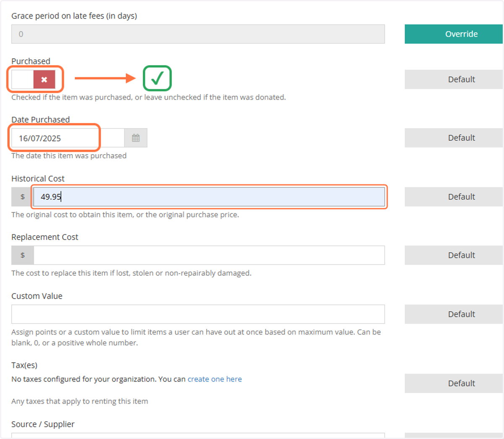
Task: Click the Custom Value input field
Action: click(x=198, y=314)
